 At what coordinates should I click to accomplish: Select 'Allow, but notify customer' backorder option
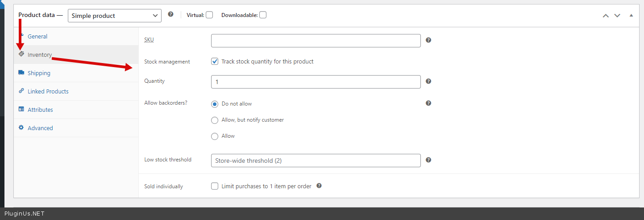pos(215,120)
